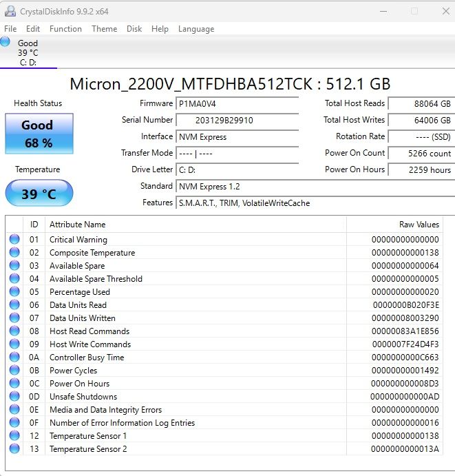This screenshot has height=476, width=455.
Task: Click the Health Status label
Action: coord(38,103)
